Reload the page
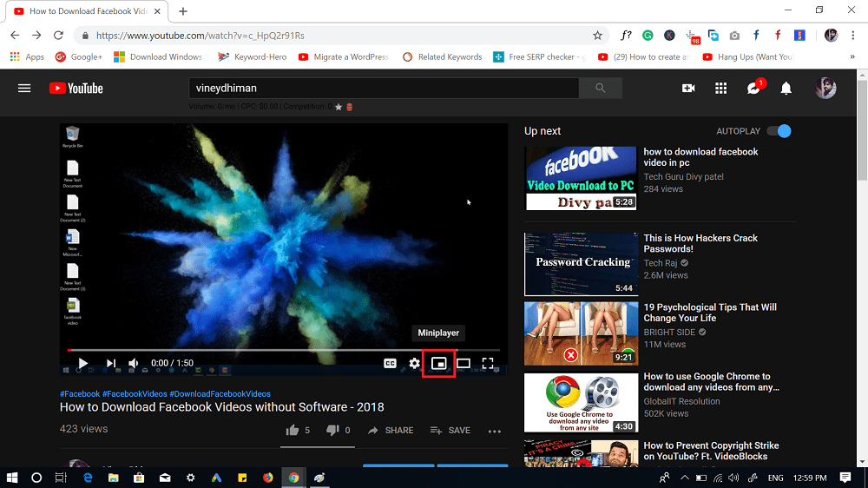Image resolution: width=868 pixels, height=488 pixels. [x=58, y=36]
